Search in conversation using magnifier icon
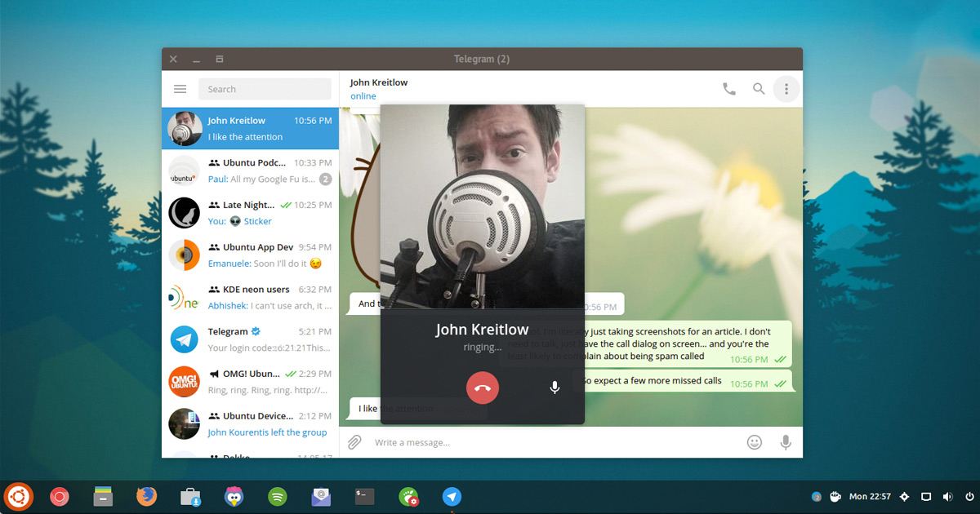Viewport: 980px width, 514px height. click(x=759, y=89)
